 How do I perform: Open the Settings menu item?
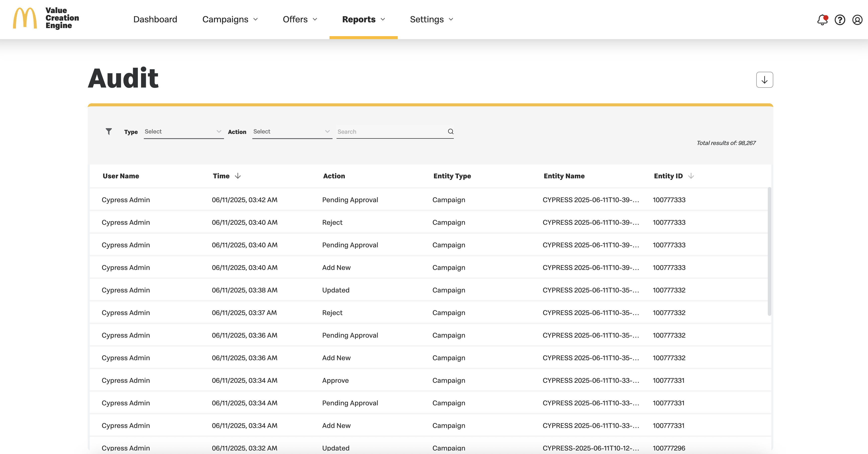click(x=426, y=19)
